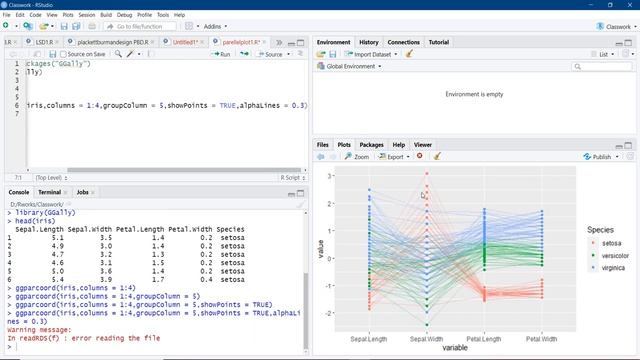Run the current line
This screenshot has width=640, height=360.
click(221, 54)
